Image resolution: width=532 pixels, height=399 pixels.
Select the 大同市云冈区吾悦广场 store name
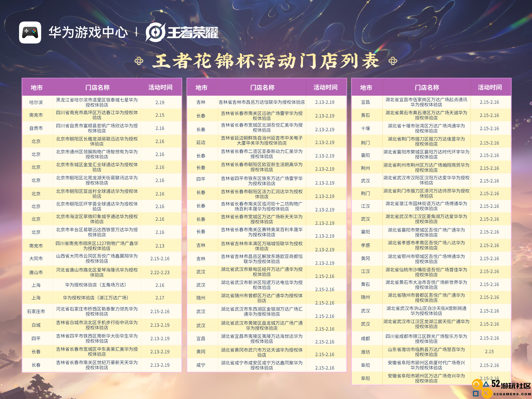coord(97,258)
